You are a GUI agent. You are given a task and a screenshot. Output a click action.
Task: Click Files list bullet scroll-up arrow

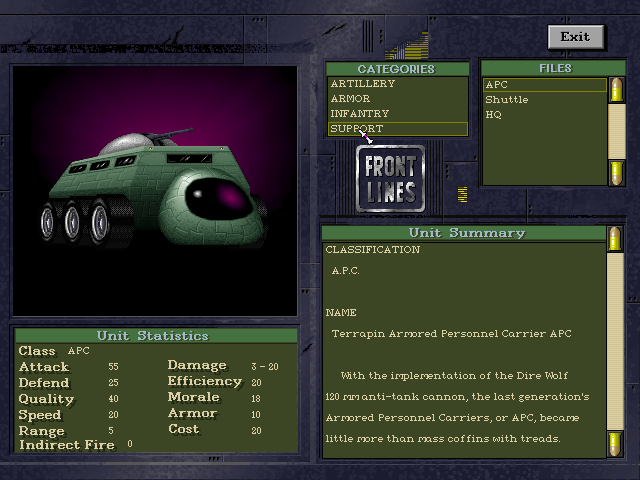[x=616, y=90]
